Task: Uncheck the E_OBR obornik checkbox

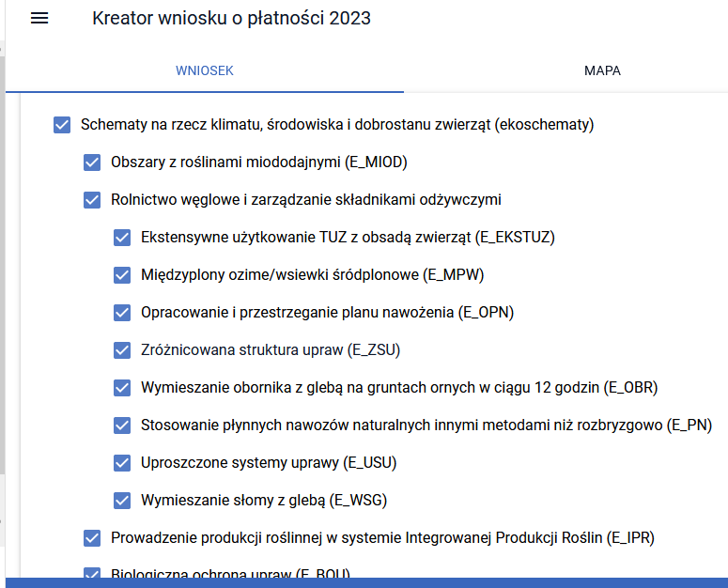Action: (122, 387)
